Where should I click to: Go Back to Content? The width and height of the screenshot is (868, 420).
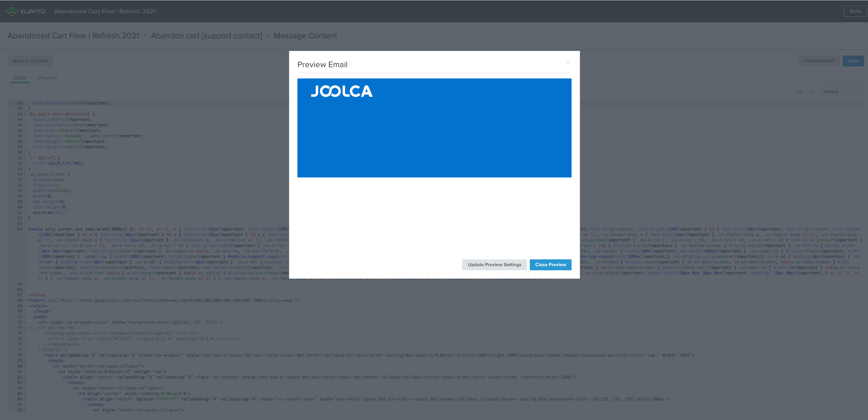pos(30,61)
